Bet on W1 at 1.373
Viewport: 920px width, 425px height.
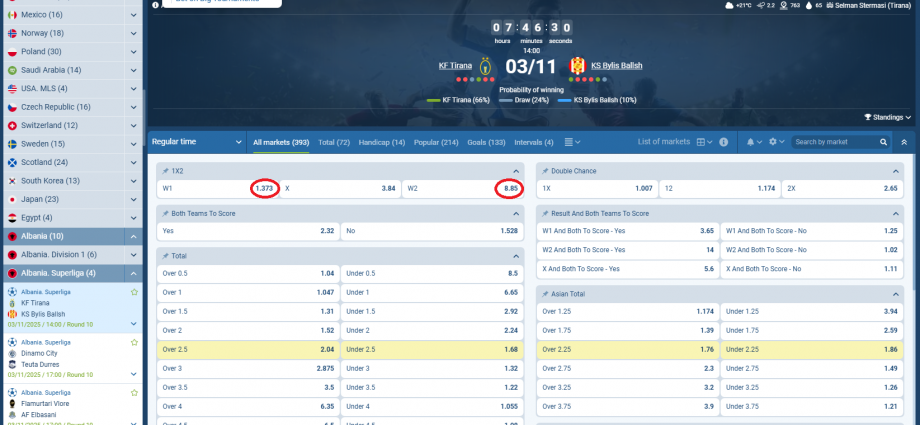point(218,189)
